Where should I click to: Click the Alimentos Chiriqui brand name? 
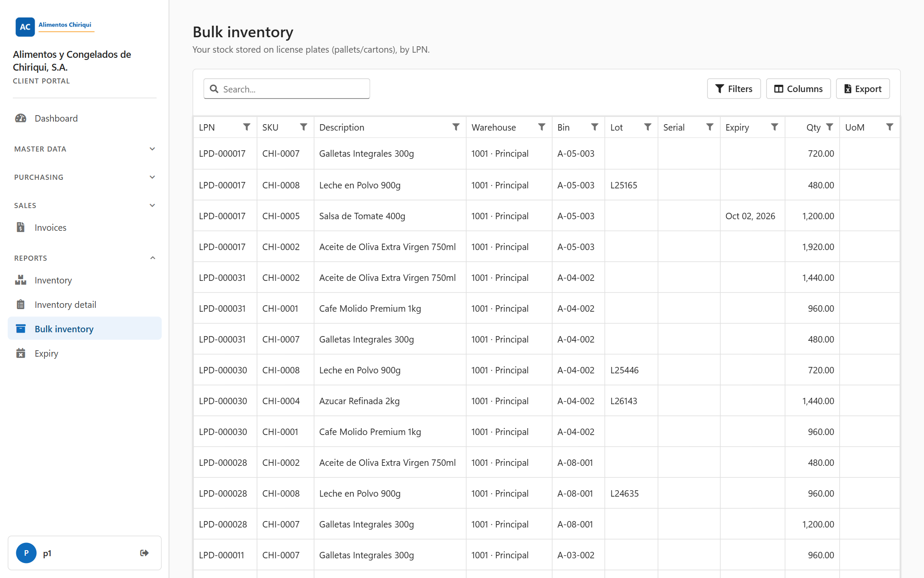[x=65, y=25]
